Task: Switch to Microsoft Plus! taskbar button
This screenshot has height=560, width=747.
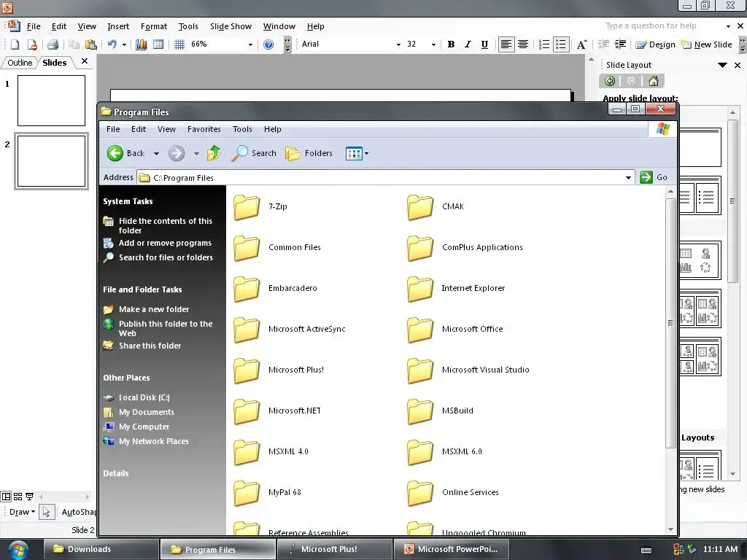Action: pyautogui.click(x=335, y=549)
